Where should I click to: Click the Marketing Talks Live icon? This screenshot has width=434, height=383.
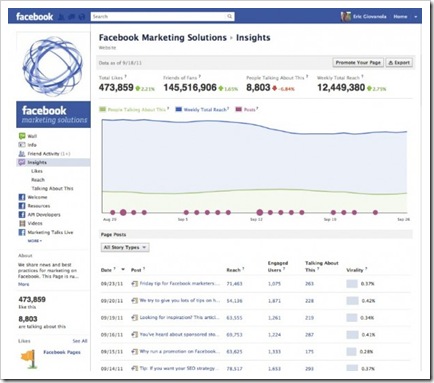coord(22,232)
